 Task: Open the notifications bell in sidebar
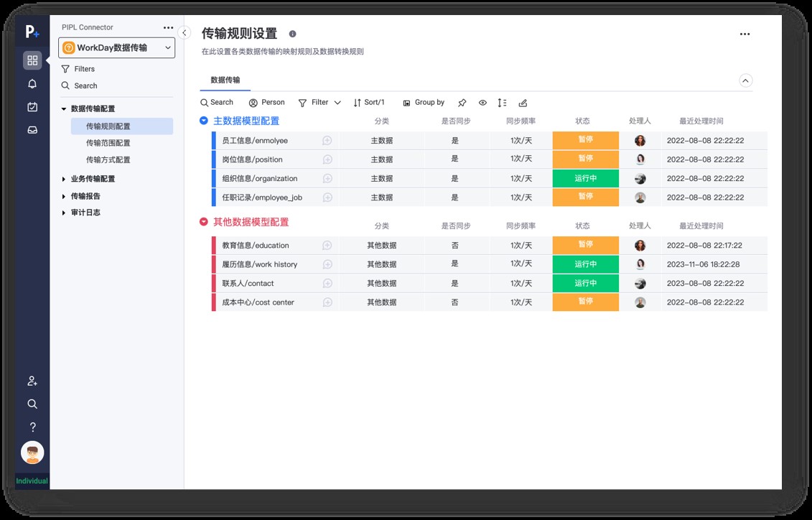(x=32, y=84)
